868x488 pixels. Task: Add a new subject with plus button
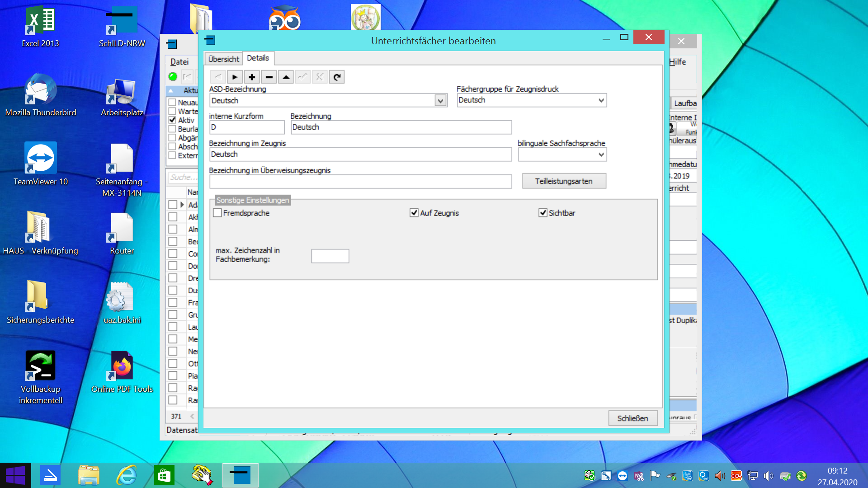tap(252, 77)
